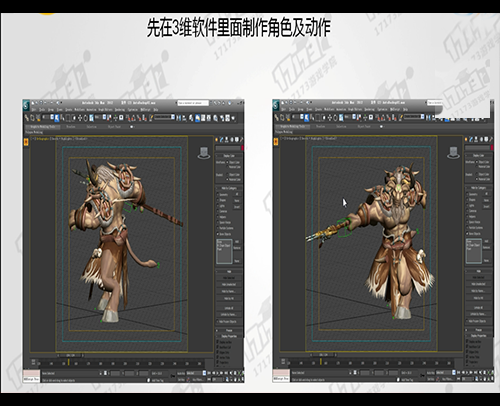
Task: Click Hide Selected button in left panel
Action: click(x=229, y=278)
